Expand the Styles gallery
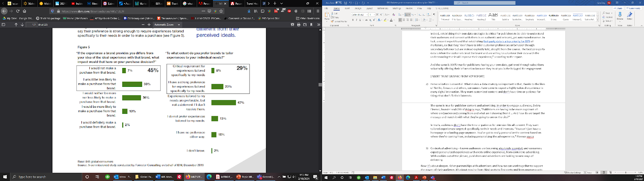644x181 pixels. pos(597,20)
